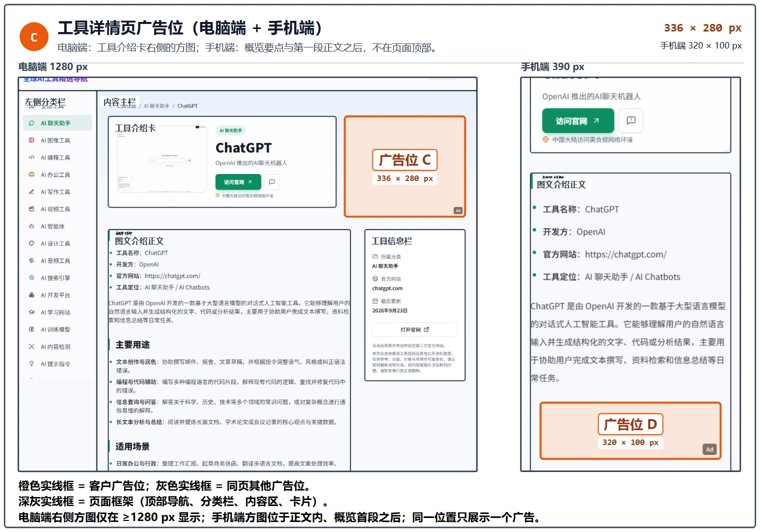Viewport: 760px width, 532px height.
Task: Click the 广告位 C 336 × 280 ad slot
Action: click(405, 166)
